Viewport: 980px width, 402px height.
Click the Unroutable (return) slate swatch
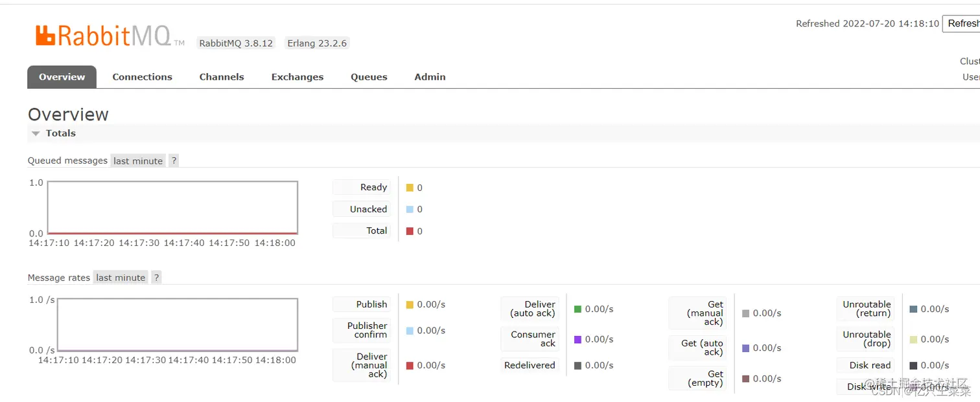[x=913, y=309]
